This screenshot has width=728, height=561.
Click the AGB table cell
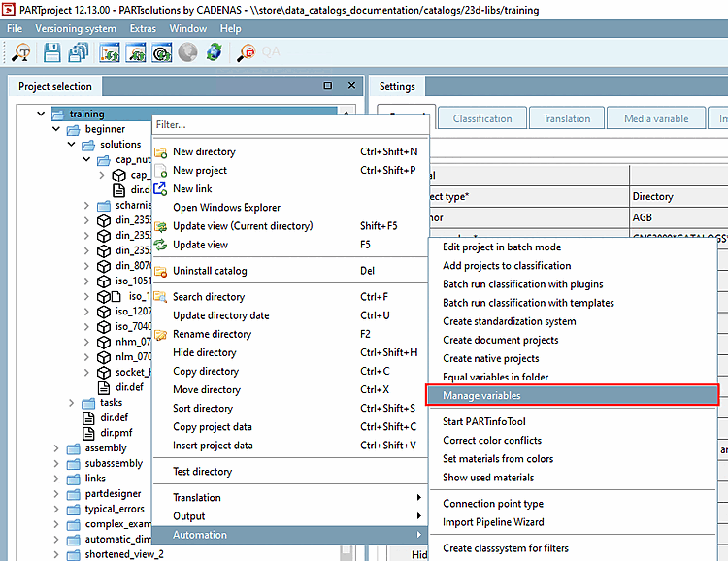coord(678,217)
